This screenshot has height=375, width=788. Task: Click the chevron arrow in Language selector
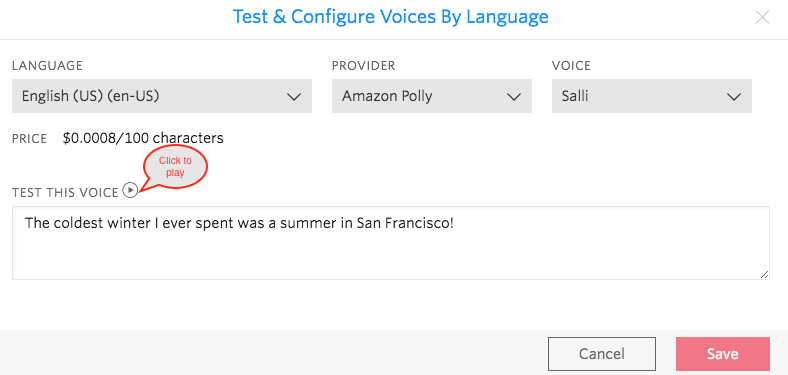pos(294,97)
